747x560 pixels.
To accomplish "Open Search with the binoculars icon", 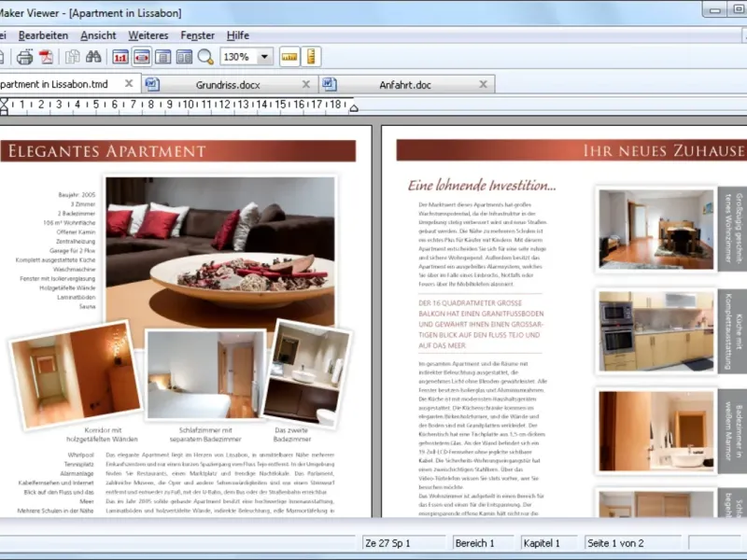I will pyautogui.click(x=93, y=57).
